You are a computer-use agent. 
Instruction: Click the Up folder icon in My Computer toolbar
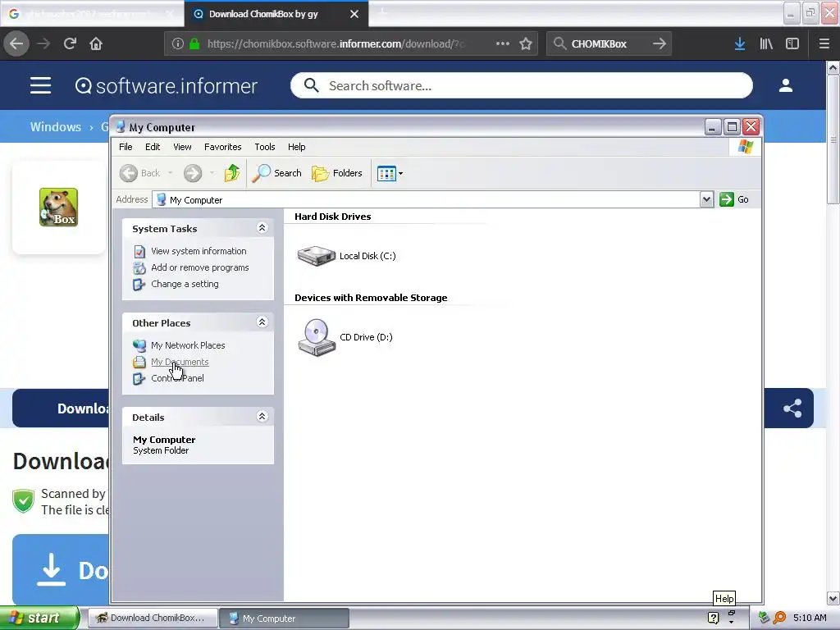pyautogui.click(x=232, y=173)
